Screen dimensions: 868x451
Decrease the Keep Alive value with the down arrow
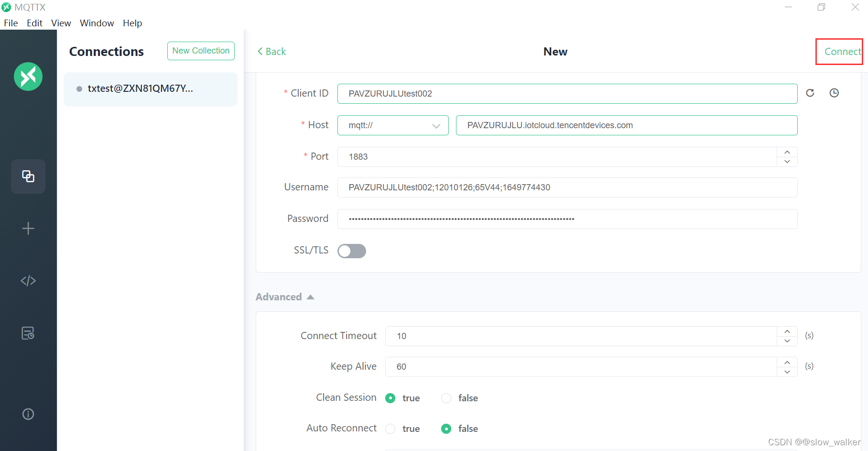[787, 372]
